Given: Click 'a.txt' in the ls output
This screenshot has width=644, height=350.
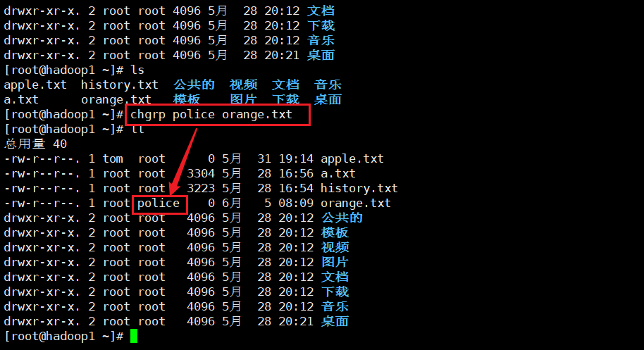Looking at the screenshot, I should click(21, 100).
